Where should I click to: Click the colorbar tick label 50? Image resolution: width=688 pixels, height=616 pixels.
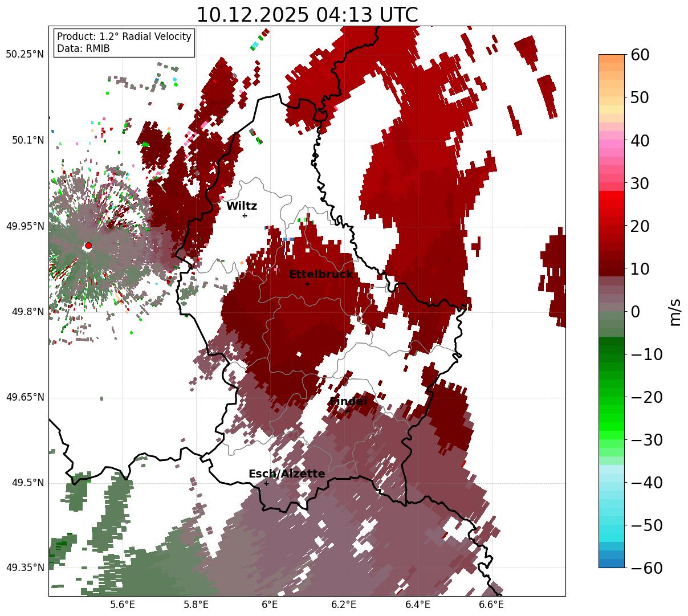(639, 97)
